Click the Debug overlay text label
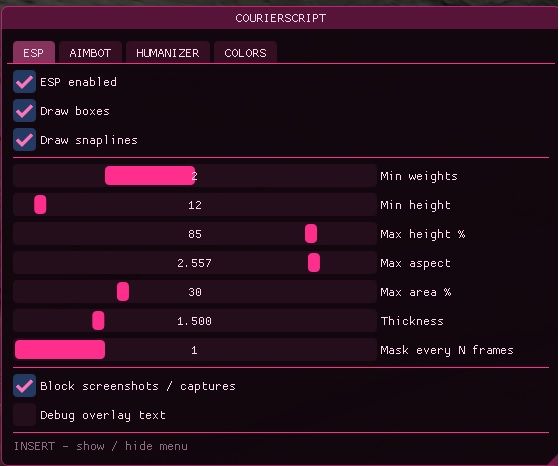 coord(103,415)
